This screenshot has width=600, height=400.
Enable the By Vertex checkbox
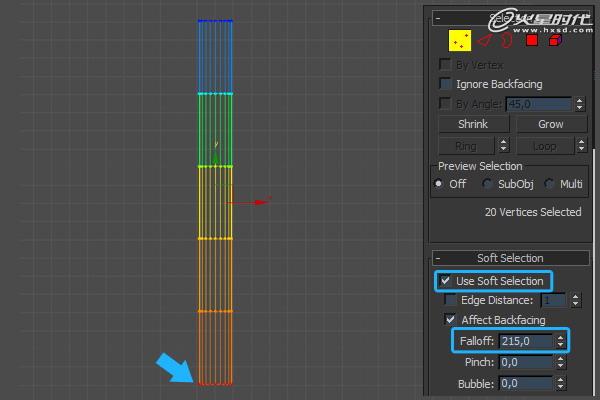click(445, 64)
